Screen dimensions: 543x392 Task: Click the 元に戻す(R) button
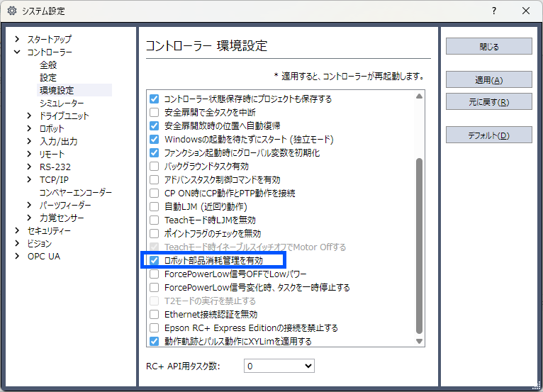pos(488,102)
